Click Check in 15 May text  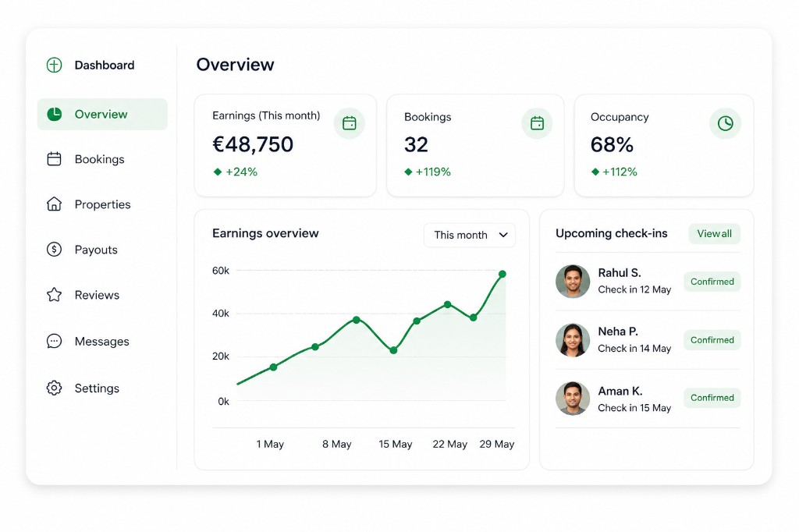pos(634,408)
